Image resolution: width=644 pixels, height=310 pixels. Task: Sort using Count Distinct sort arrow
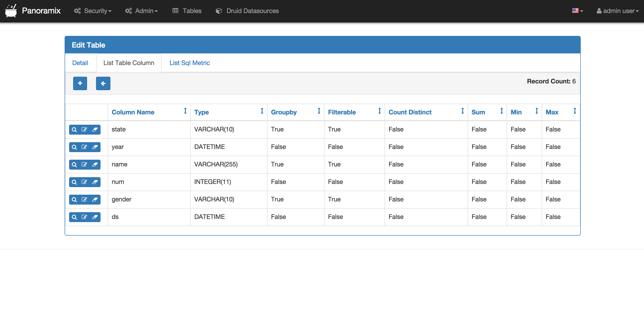click(x=462, y=111)
